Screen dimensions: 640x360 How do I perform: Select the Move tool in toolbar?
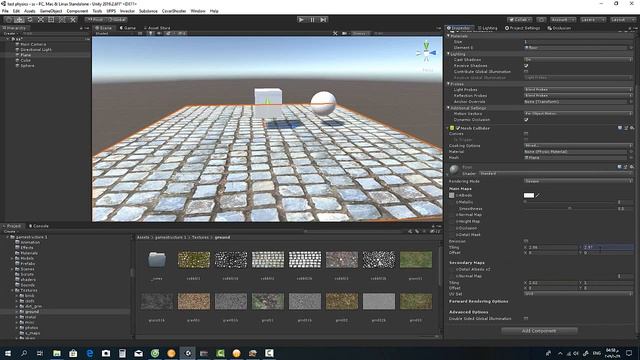click(19, 20)
